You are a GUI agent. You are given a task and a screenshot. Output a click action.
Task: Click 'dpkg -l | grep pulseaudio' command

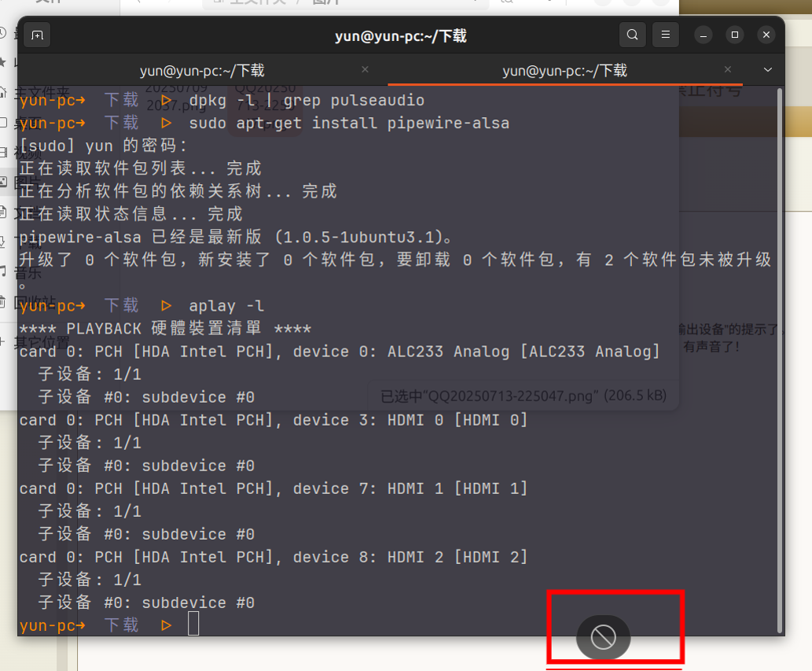pos(307,100)
